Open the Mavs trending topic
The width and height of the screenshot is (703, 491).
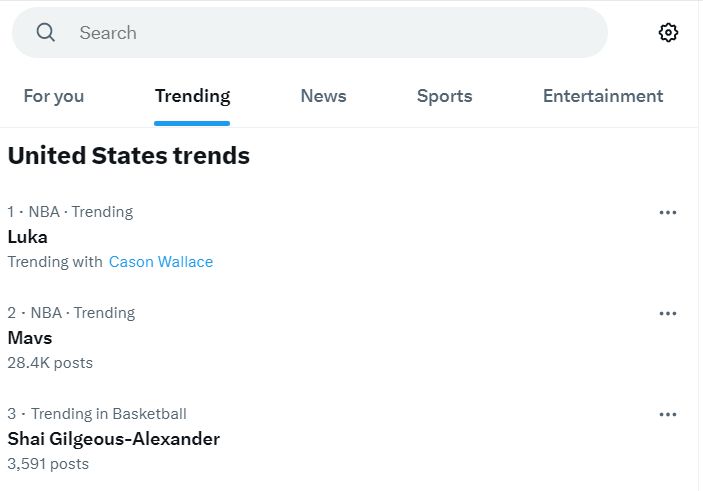click(x=30, y=338)
